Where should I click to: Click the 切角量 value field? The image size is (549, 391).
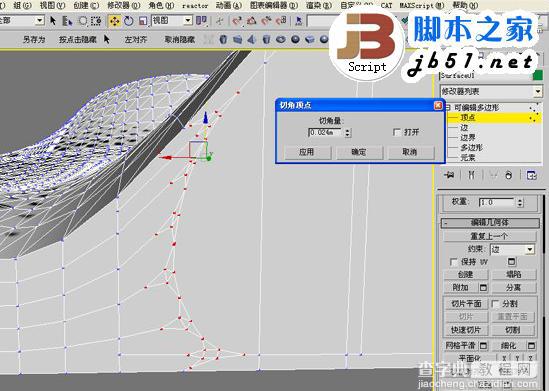326,133
